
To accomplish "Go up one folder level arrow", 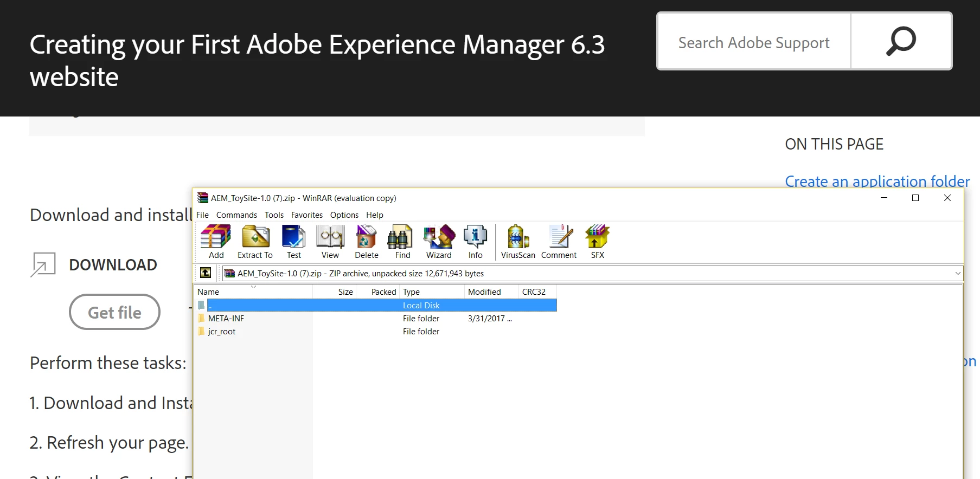I will pos(206,273).
